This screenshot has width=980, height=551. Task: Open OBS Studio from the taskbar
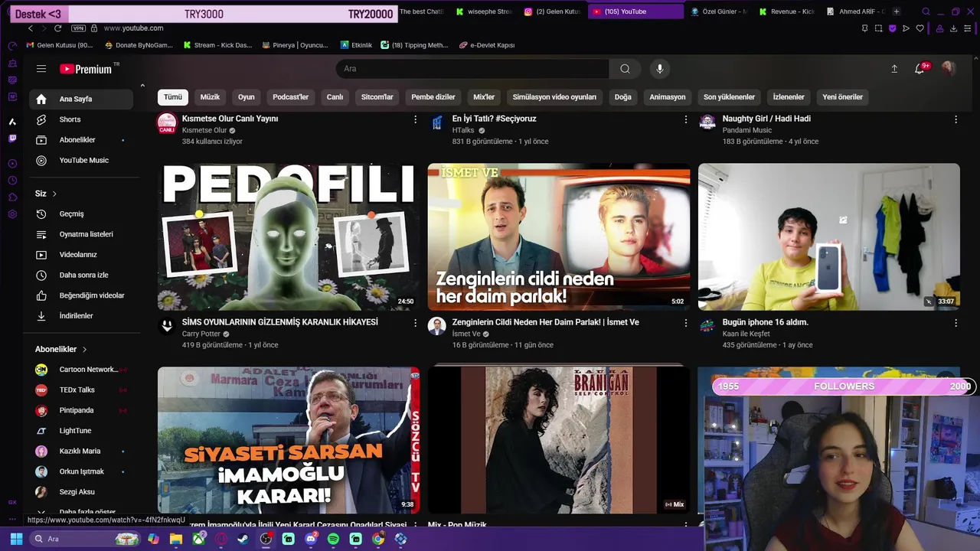(266, 539)
